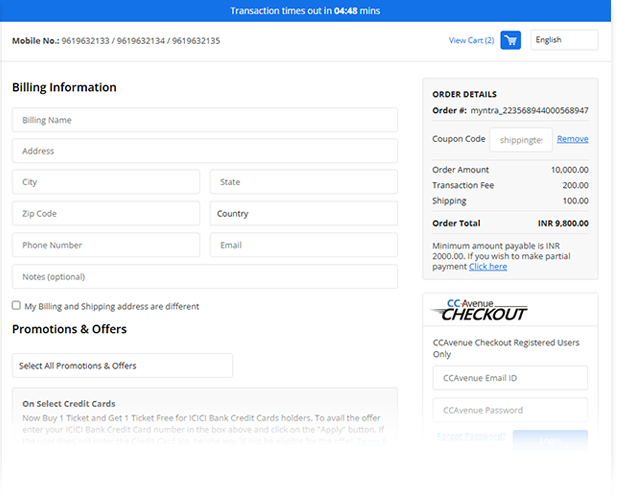The image size is (617, 500).
Task: Open the View Cart (2) link
Action: (471, 41)
